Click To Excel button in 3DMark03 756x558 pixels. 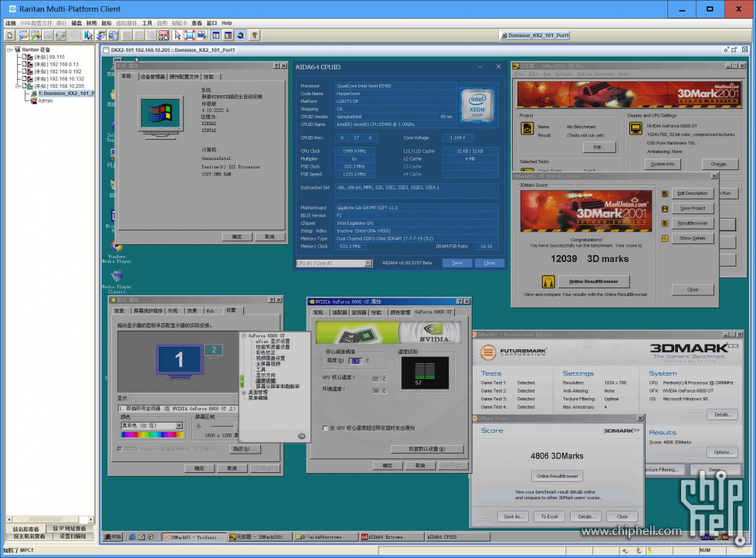(549, 516)
